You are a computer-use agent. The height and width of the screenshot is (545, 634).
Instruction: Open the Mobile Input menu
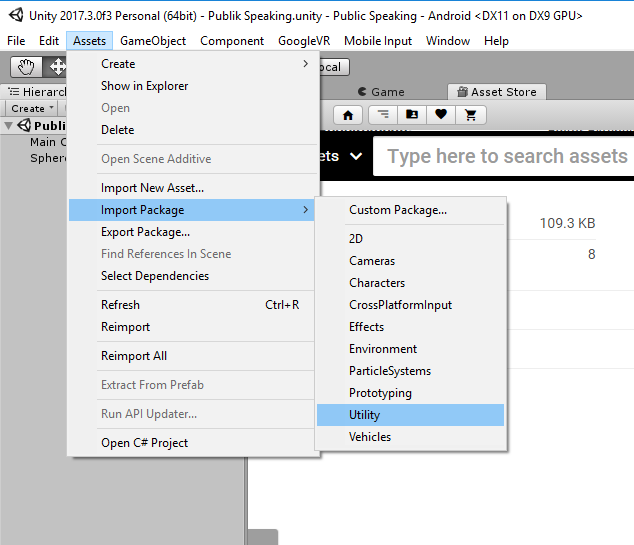coord(378,41)
